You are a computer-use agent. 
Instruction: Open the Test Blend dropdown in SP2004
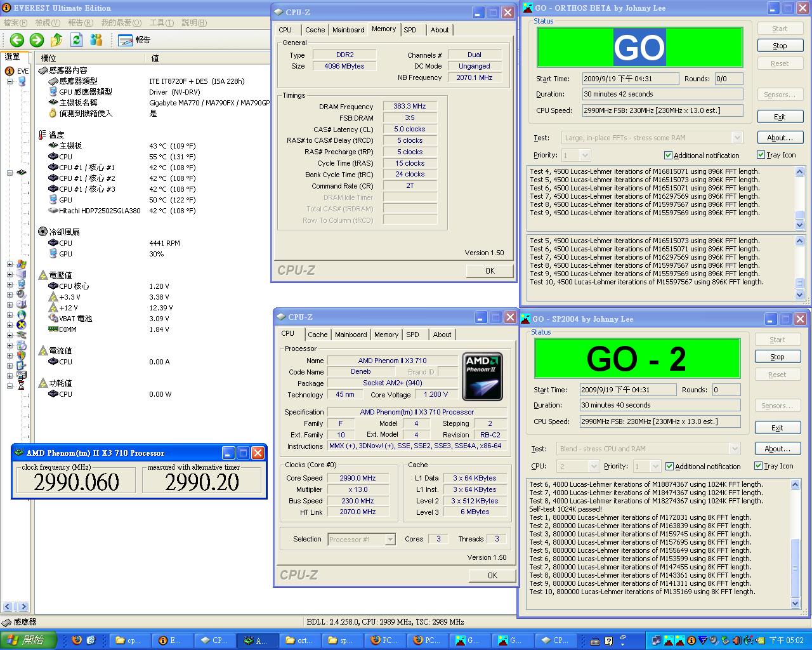coord(735,449)
